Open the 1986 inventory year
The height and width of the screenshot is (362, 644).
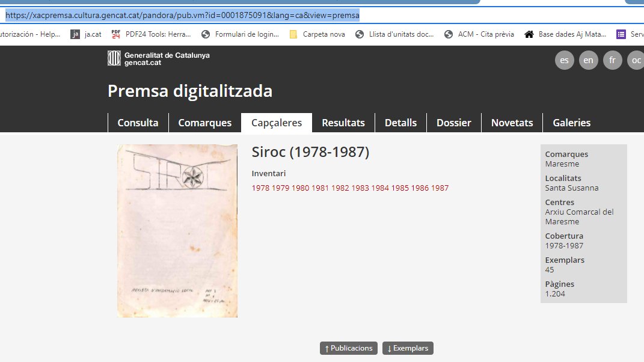coord(420,188)
